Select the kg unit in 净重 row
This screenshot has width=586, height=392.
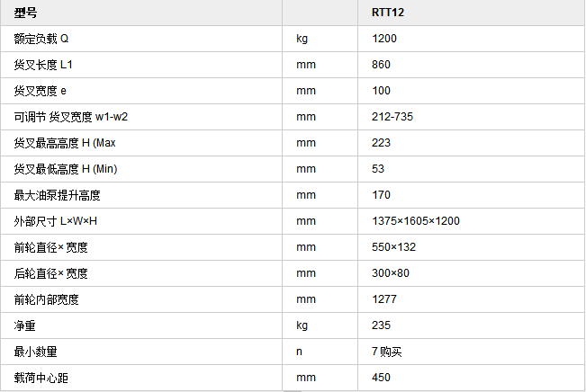tap(302, 325)
